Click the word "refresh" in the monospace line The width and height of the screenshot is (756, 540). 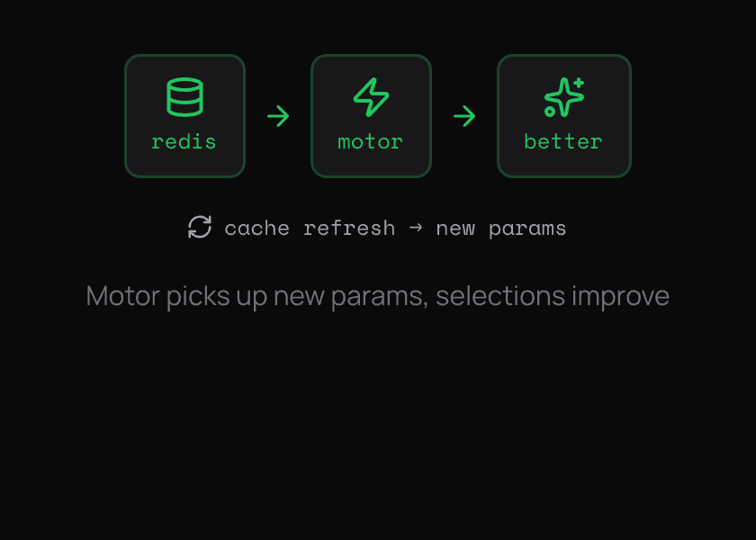(349, 229)
